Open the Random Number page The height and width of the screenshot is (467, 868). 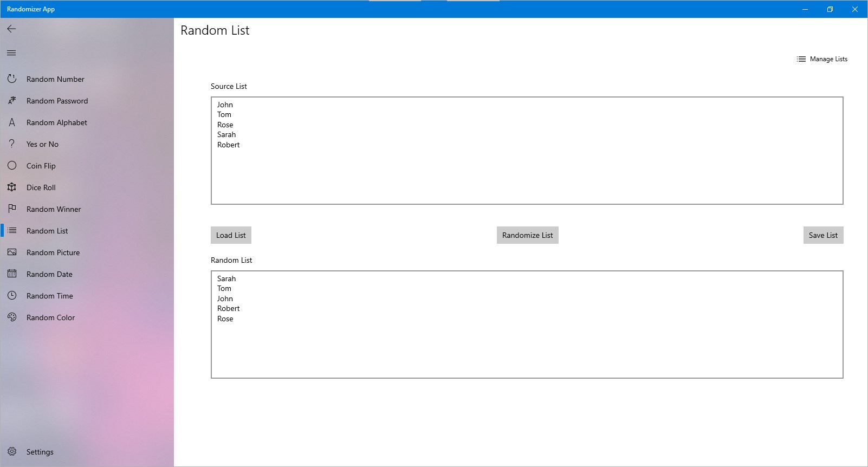[87, 79]
